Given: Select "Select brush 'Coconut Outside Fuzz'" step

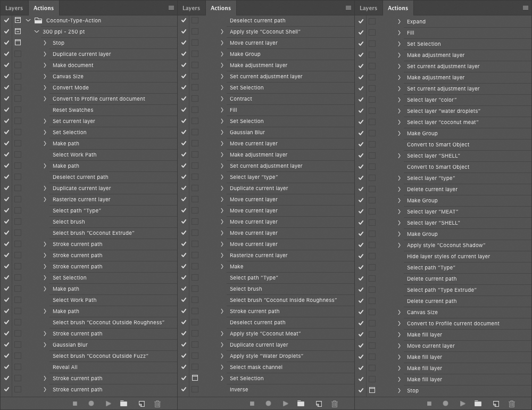Looking at the screenshot, I should pyautogui.click(x=101, y=356).
